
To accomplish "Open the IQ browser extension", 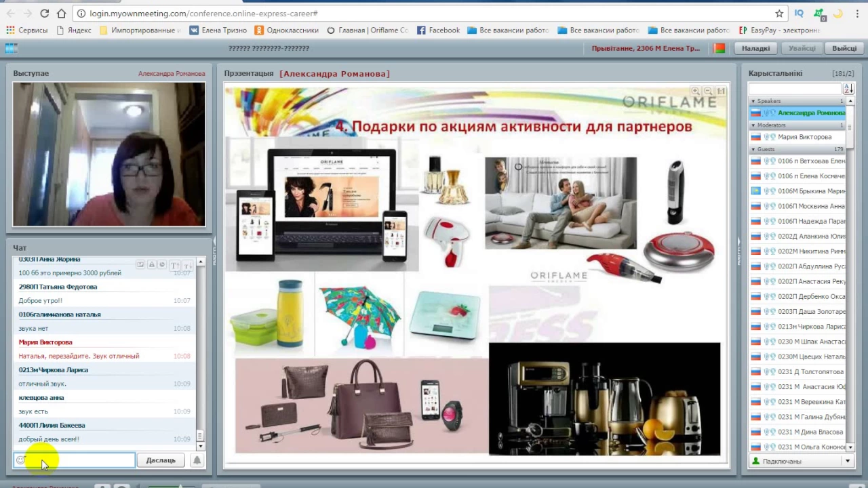I will pyautogui.click(x=799, y=14).
